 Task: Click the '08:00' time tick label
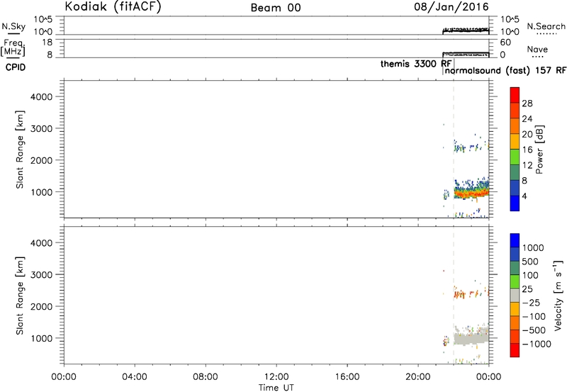206,377
